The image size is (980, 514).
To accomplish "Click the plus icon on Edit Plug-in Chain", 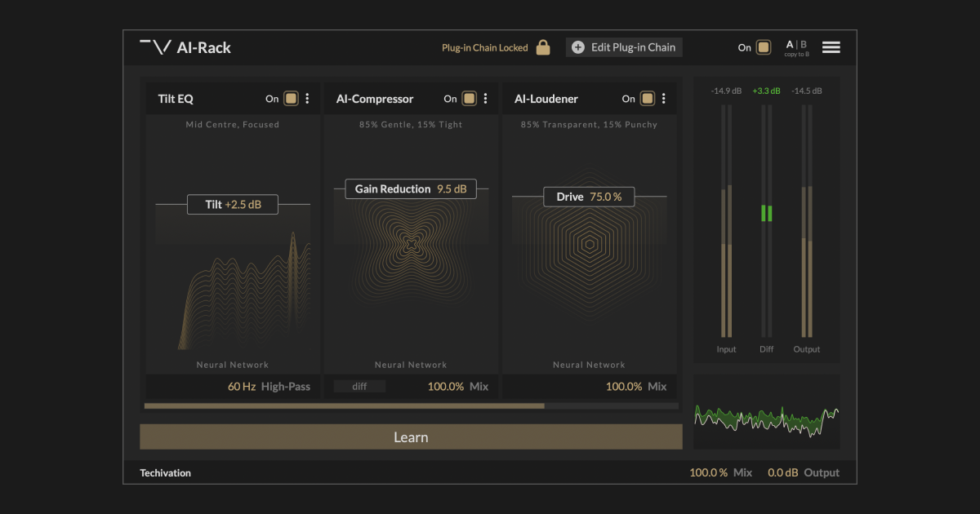I will coord(577,47).
